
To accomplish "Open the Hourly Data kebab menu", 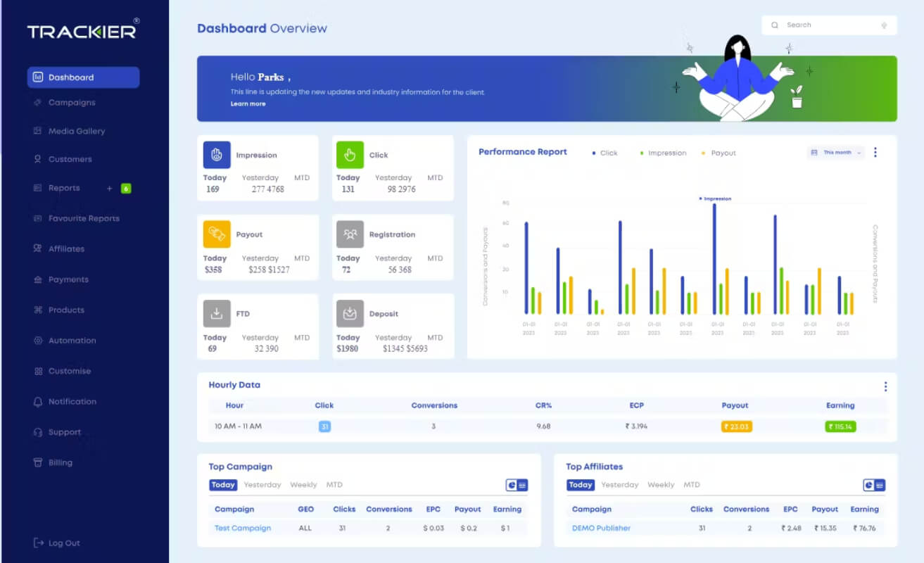I will (x=885, y=386).
